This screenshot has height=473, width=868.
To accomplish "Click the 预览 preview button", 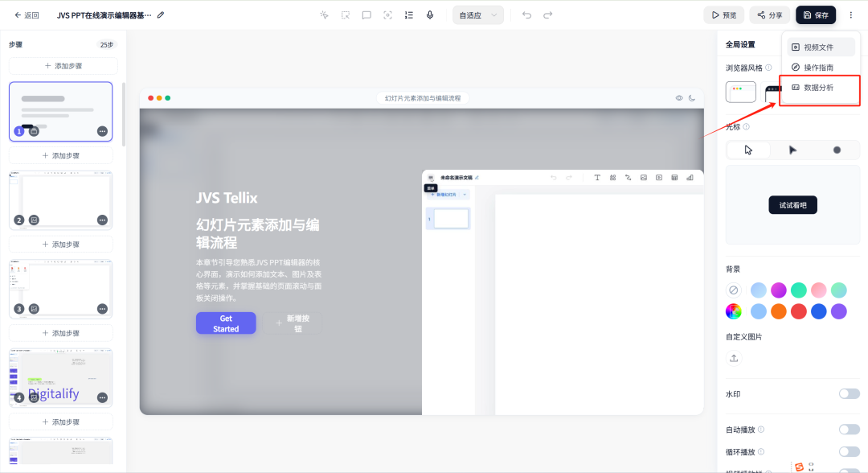I will pyautogui.click(x=724, y=15).
